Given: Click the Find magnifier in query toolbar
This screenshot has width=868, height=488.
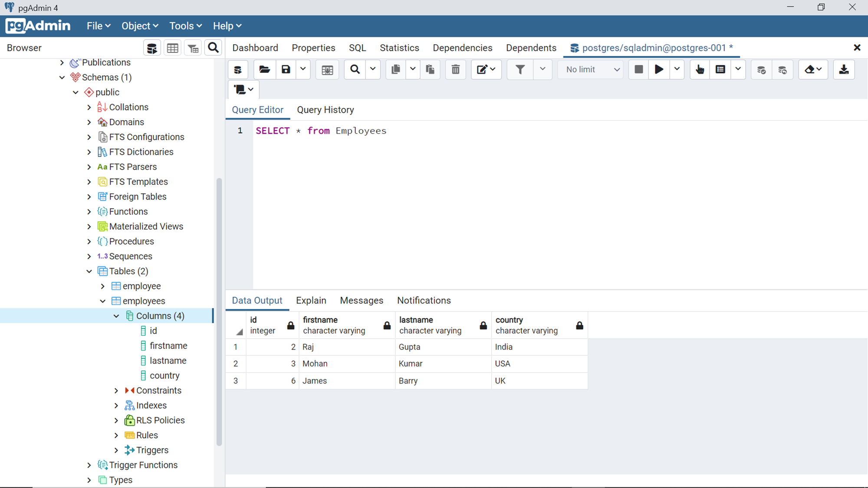Looking at the screenshot, I should tap(355, 69).
